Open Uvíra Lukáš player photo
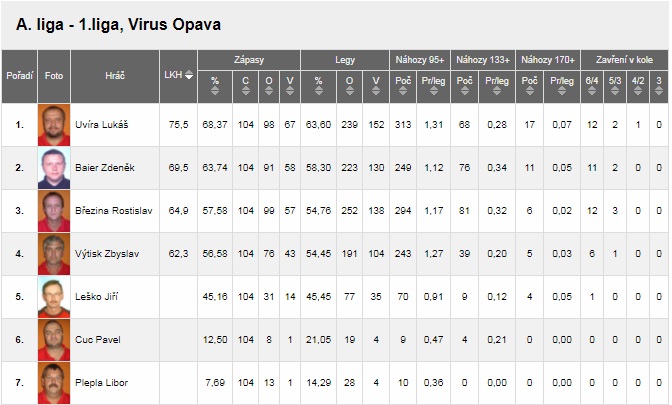Screen dimensions: 672x405 50,125
